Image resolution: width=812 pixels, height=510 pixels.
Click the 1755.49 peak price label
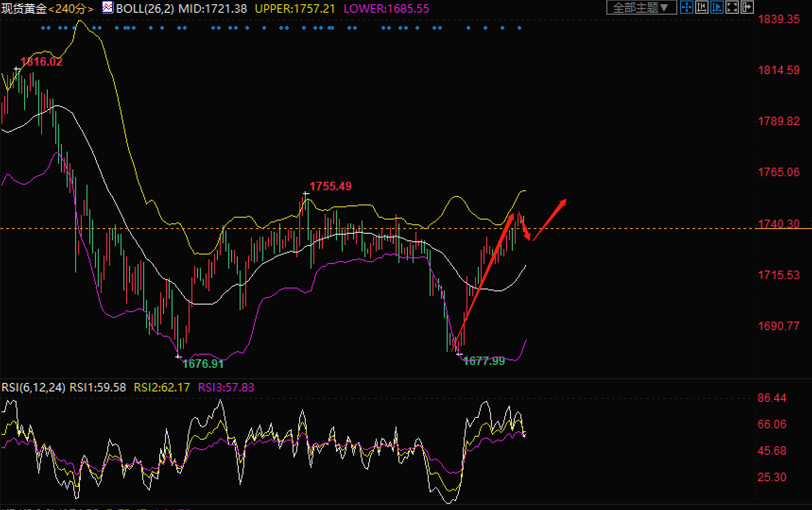pos(330,187)
